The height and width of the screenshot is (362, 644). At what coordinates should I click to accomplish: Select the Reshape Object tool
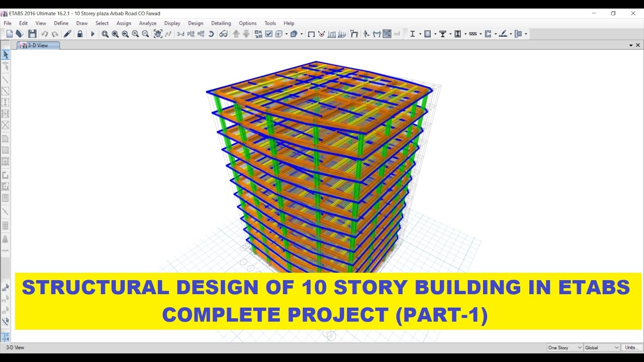point(6,66)
